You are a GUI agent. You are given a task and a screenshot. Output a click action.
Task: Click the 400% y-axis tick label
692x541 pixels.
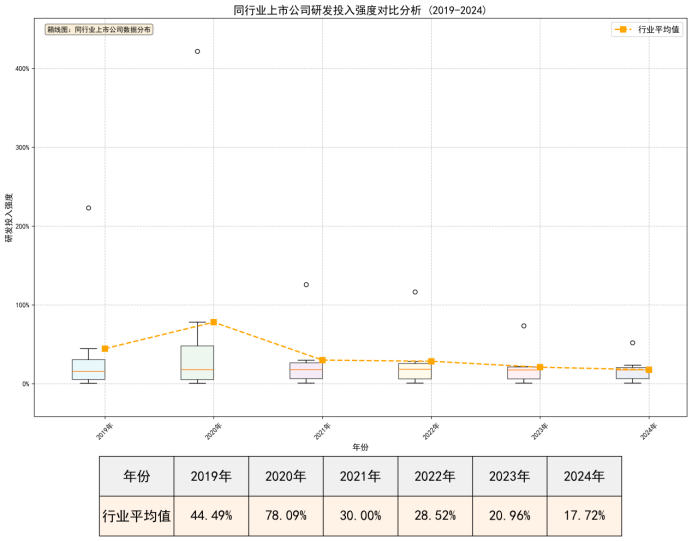click(19, 68)
